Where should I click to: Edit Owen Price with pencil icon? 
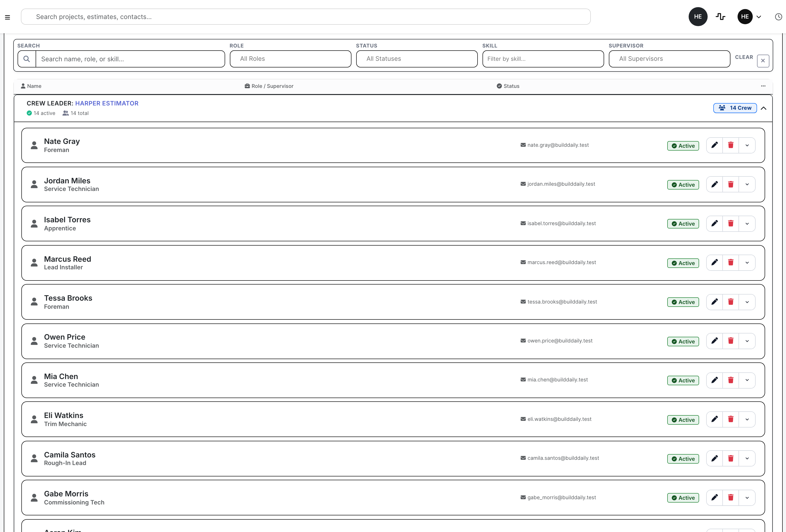(714, 341)
